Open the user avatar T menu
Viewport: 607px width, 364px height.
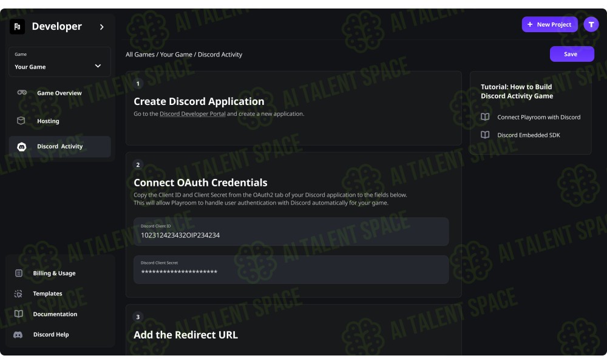pos(591,24)
